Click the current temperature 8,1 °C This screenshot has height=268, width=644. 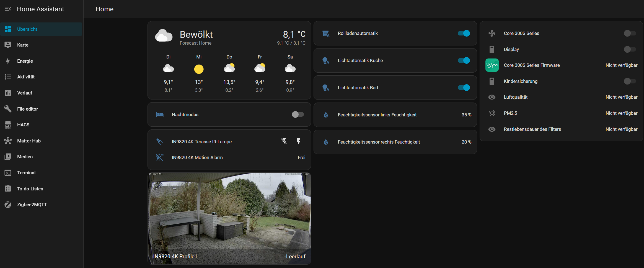tap(294, 34)
